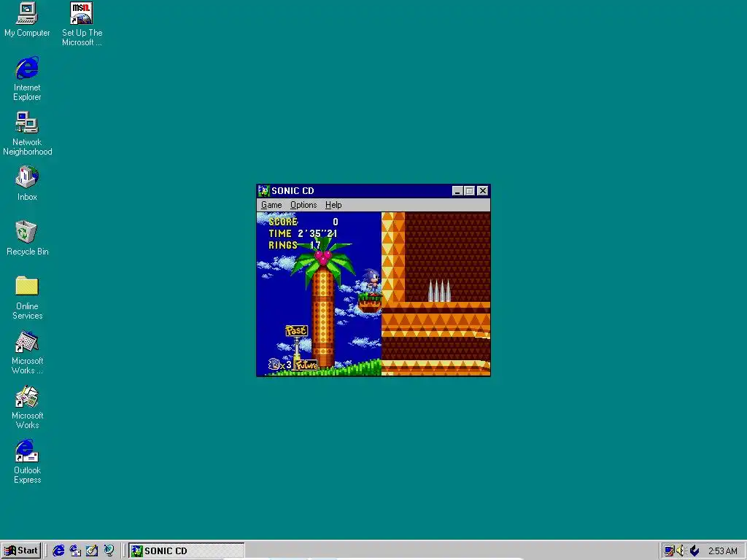747x560 pixels.
Task: Click the 2:53 AM system clock
Action: 722,551
